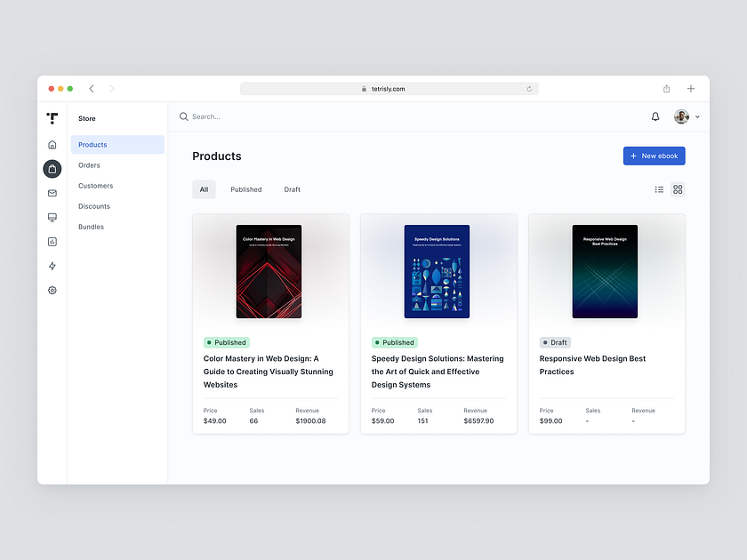
Task: Open the Color Mastery ebook cover
Action: [x=269, y=272]
